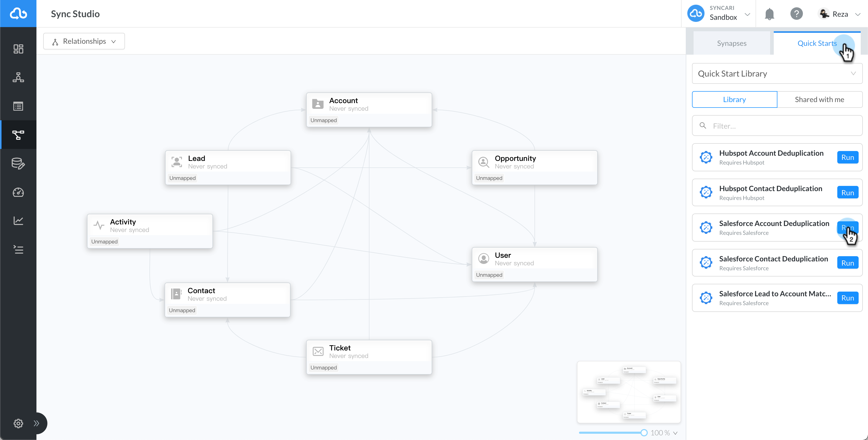Click the 100 % zoom level text
Image resolution: width=868 pixels, height=440 pixels.
[660, 433]
